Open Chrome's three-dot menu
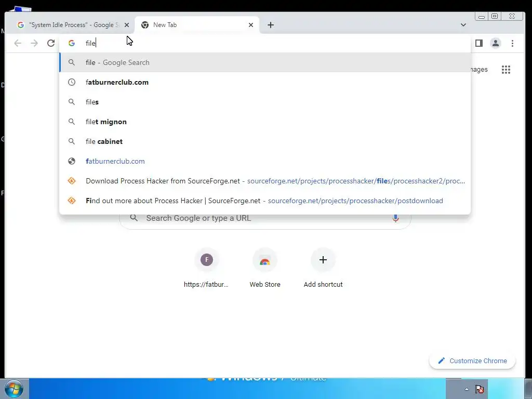Image resolution: width=532 pixels, height=399 pixels. 512,43
